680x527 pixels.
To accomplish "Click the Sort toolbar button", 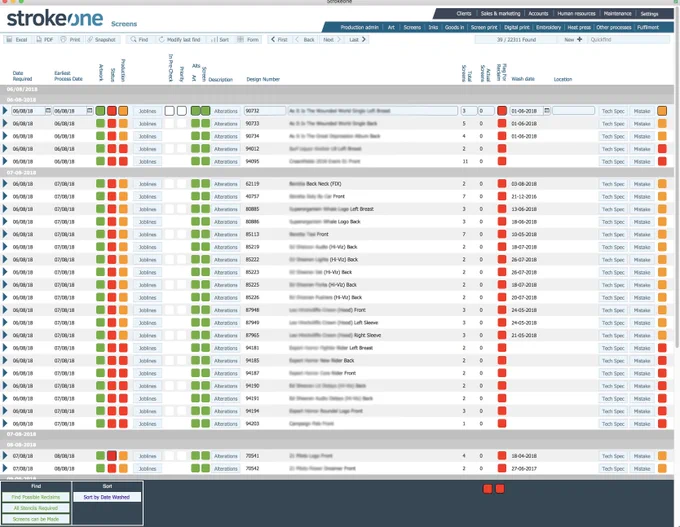I will pyautogui.click(x=219, y=39).
